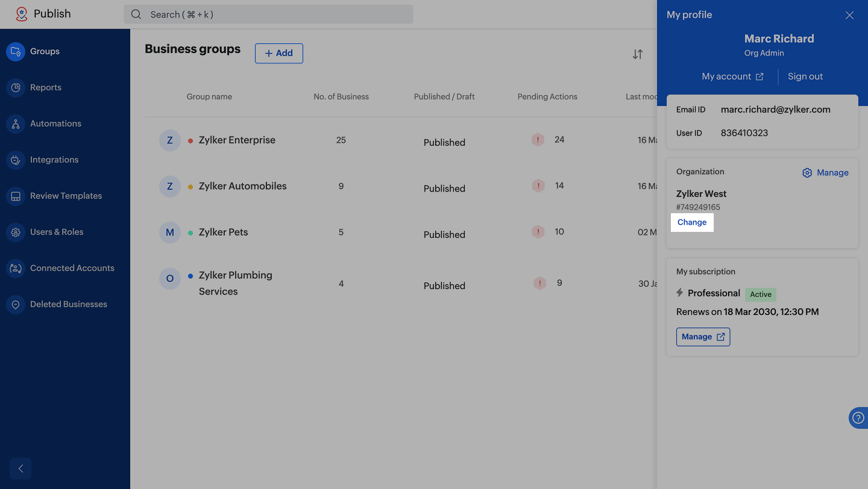Open the Zylker Enterprise group

(237, 140)
